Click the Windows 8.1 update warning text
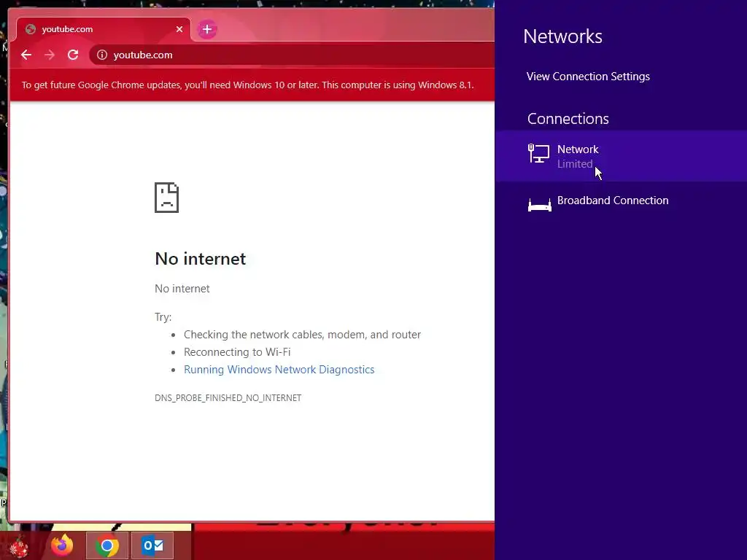Viewport: 747px width, 560px height. (x=248, y=85)
